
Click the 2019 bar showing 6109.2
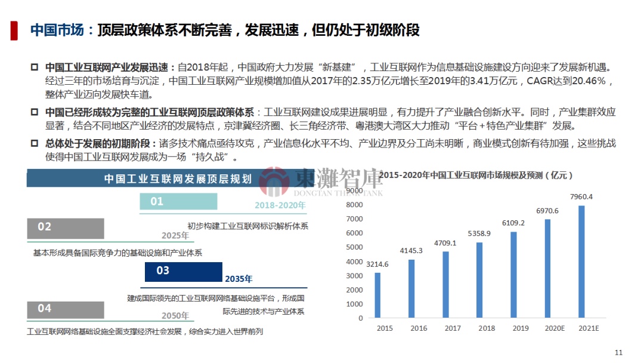point(513,275)
